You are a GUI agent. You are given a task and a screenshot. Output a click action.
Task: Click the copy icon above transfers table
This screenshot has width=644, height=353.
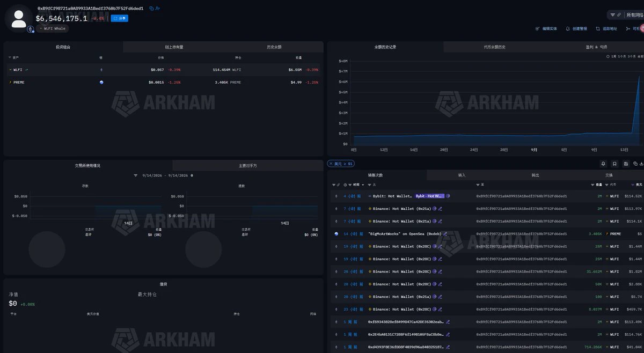tap(635, 164)
